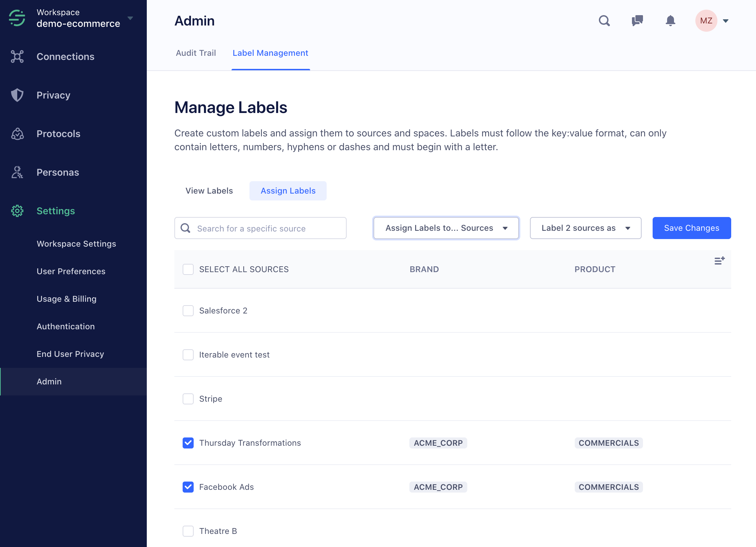Click the Protocols icon in sidebar
This screenshot has height=547, width=756.
tap(17, 134)
